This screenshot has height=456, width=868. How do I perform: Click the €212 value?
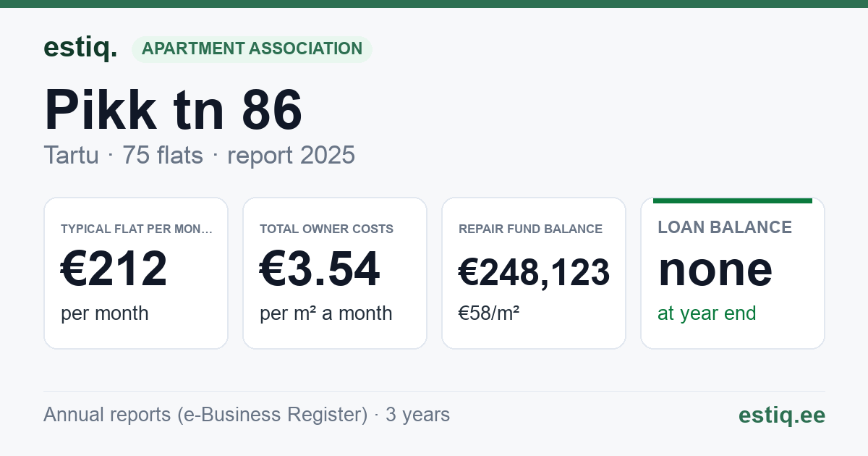(x=114, y=269)
